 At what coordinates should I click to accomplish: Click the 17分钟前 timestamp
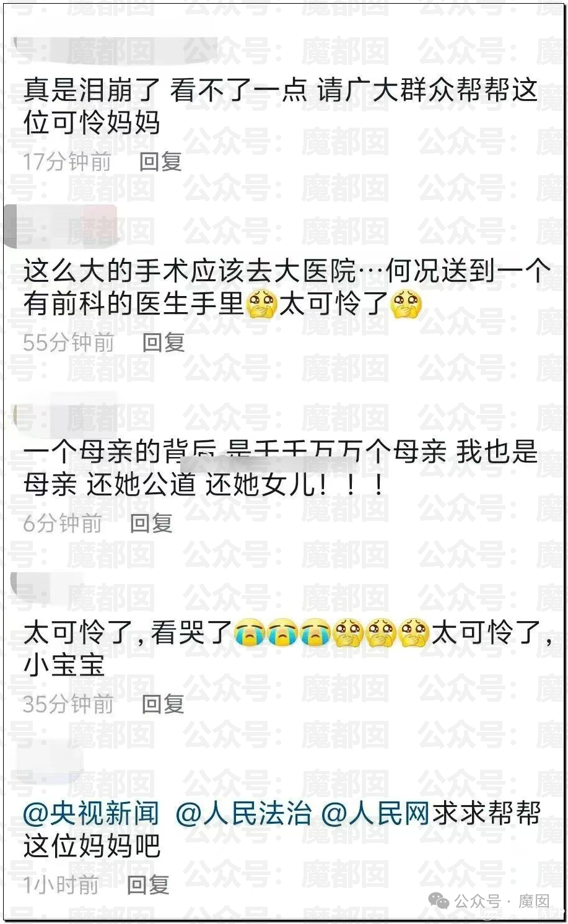(x=68, y=162)
